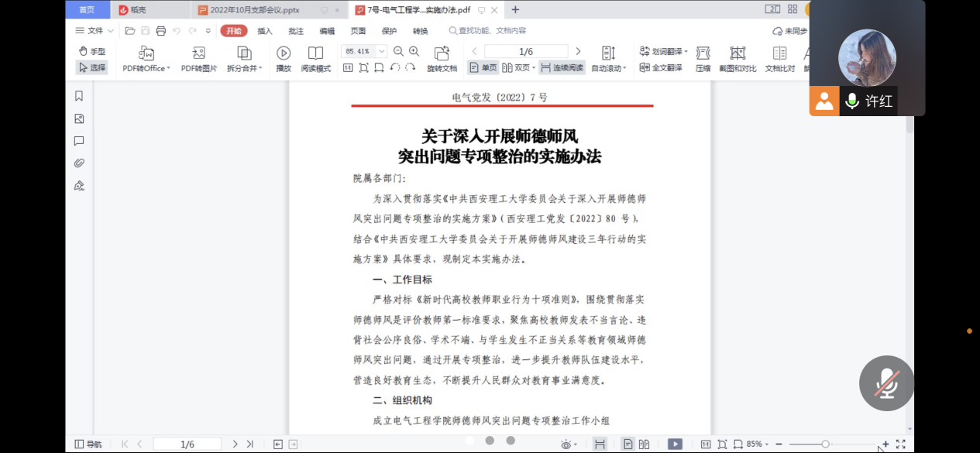Open the 插入 menu tab

coord(265,31)
